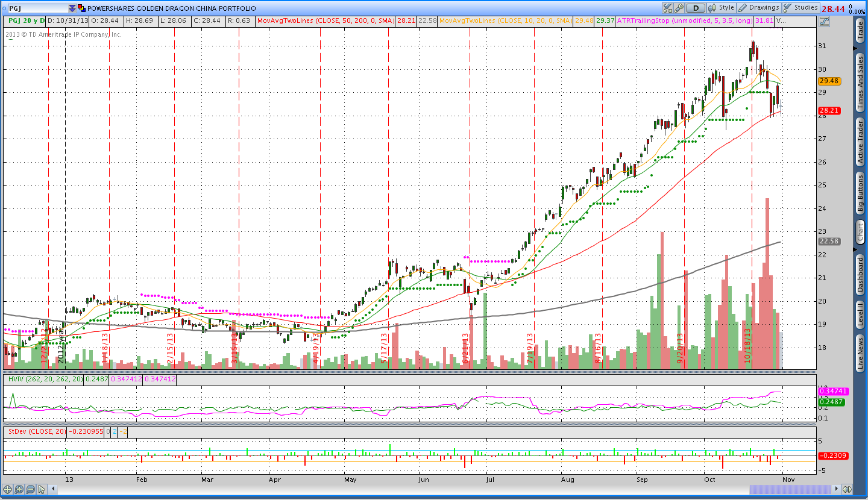Click MovAvgTwoLines 10, 20 study label
The image size is (868, 500).
point(505,20)
